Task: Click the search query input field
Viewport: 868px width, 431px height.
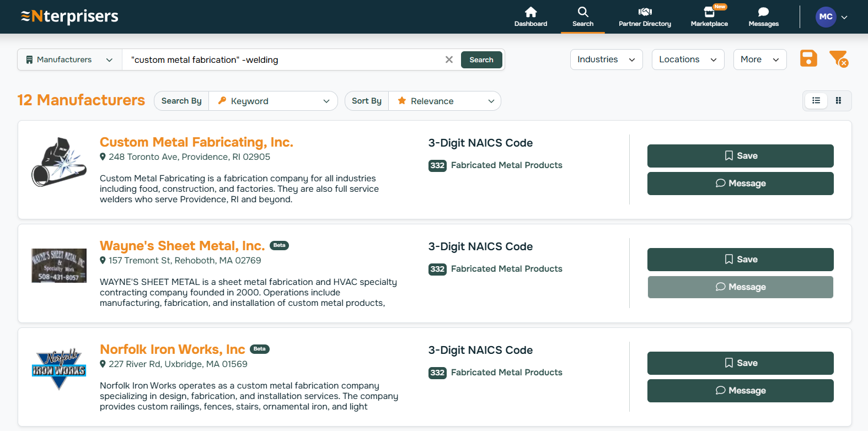Action: click(284, 60)
